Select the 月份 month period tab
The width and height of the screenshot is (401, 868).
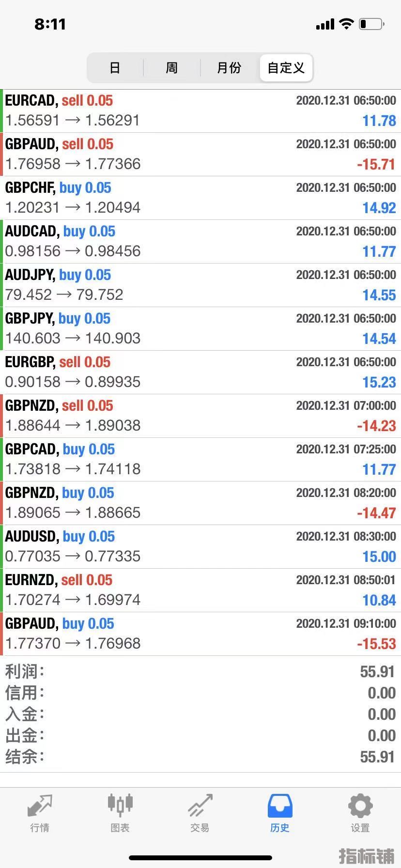click(229, 68)
